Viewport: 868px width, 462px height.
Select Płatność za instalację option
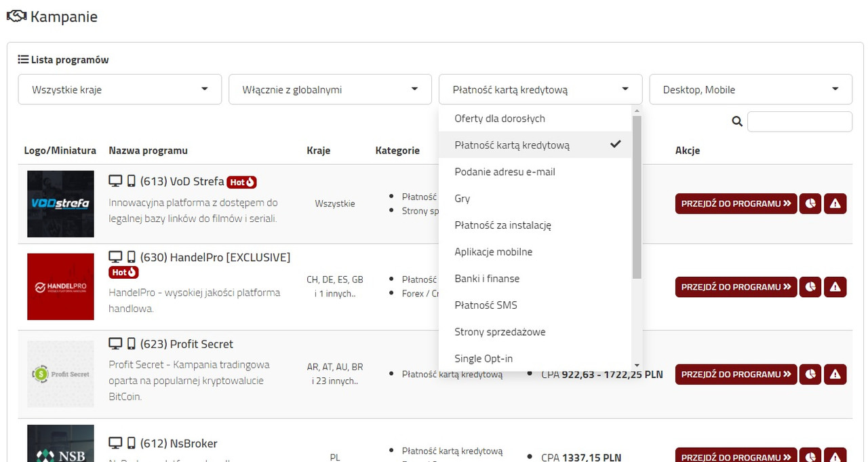click(x=535, y=225)
